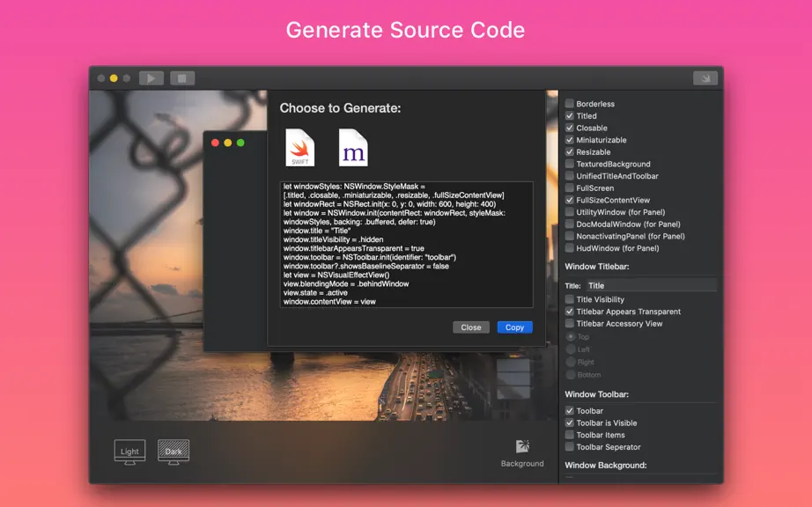Select the Swift file icon
This screenshot has height=507, width=812.
pos(299,148)
